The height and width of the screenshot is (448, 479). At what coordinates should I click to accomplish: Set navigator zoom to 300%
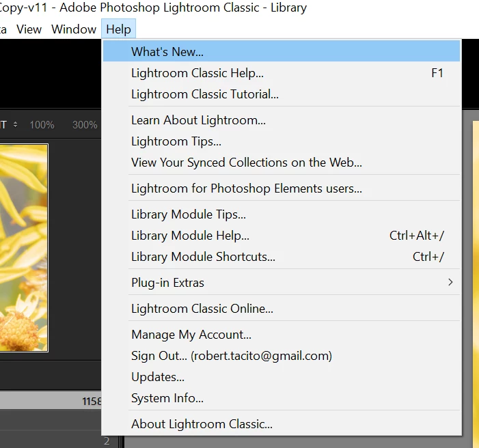[x=85, y=124]
